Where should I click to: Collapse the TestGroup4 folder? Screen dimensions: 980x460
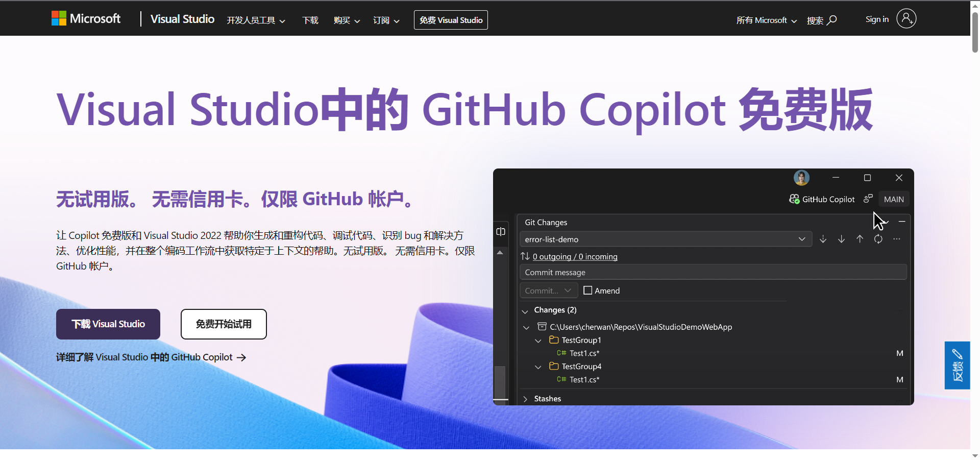pos(538,367)
